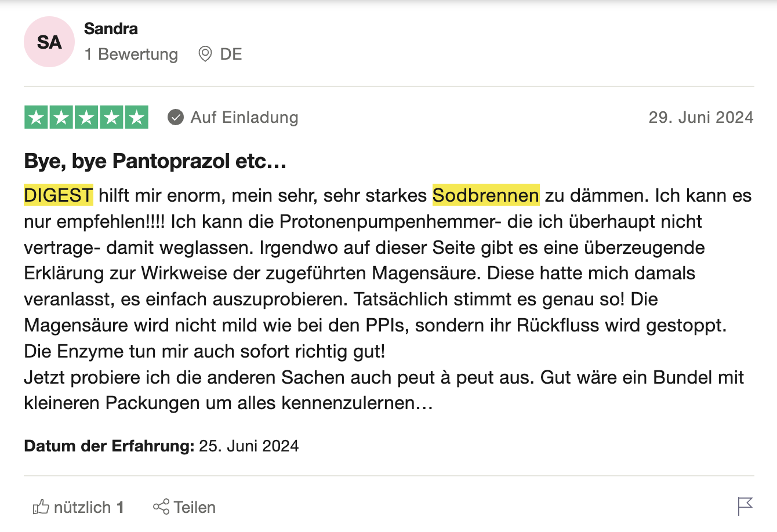The width and height of the screenshot is (777, 532).
Task: Click the verified checkmark icon beside Auf Einladung
Action: tap(176, 118)
